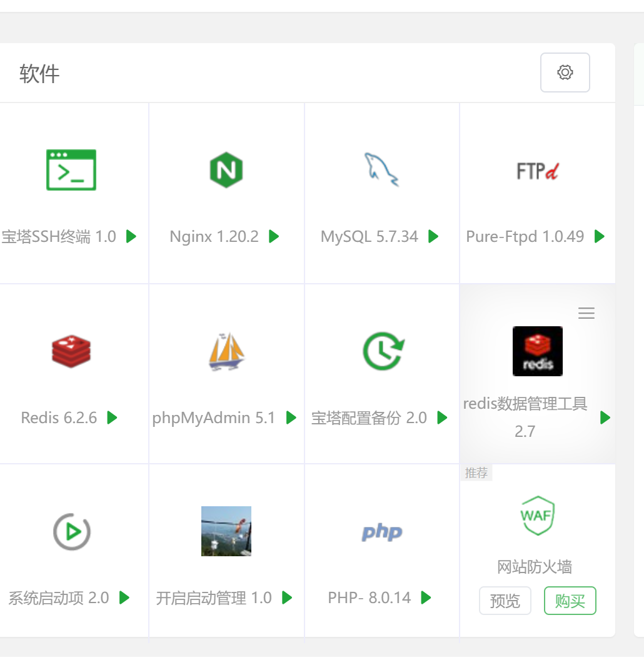The width and height of the screenshot is (644, 660).
Task: Click green arrow beside phpMyAdmin 5.1
Action: [x=291, y=418]
